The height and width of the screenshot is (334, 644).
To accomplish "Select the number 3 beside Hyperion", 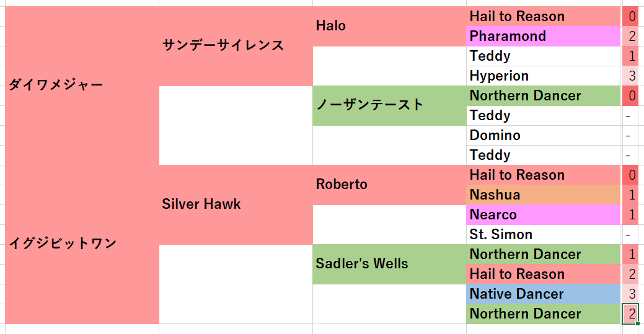I will coord(630,76).
